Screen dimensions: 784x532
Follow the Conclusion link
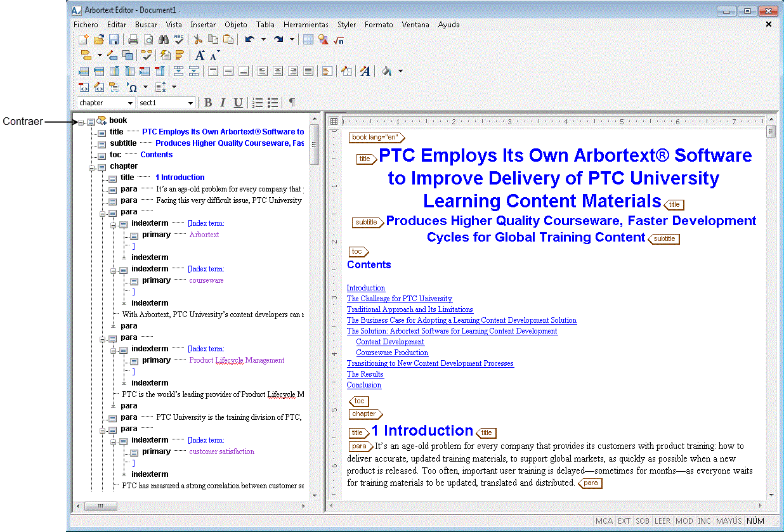pos(364,385)
